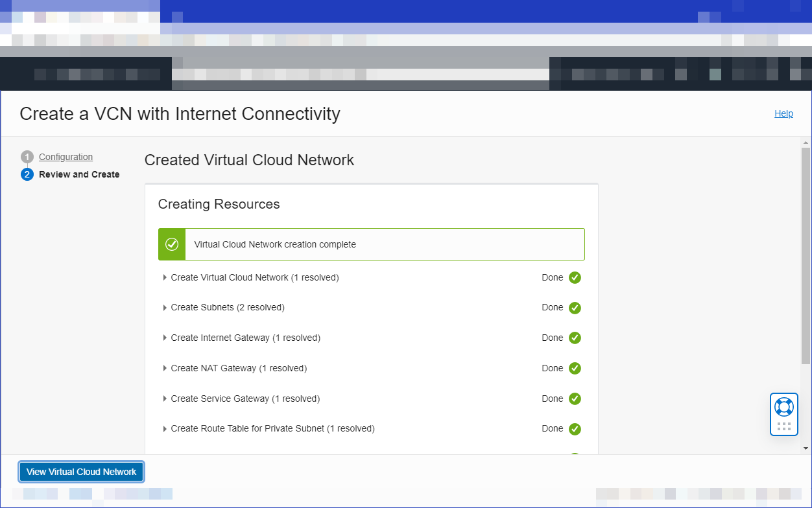Click the green checkmark in the completion banner

171,244
